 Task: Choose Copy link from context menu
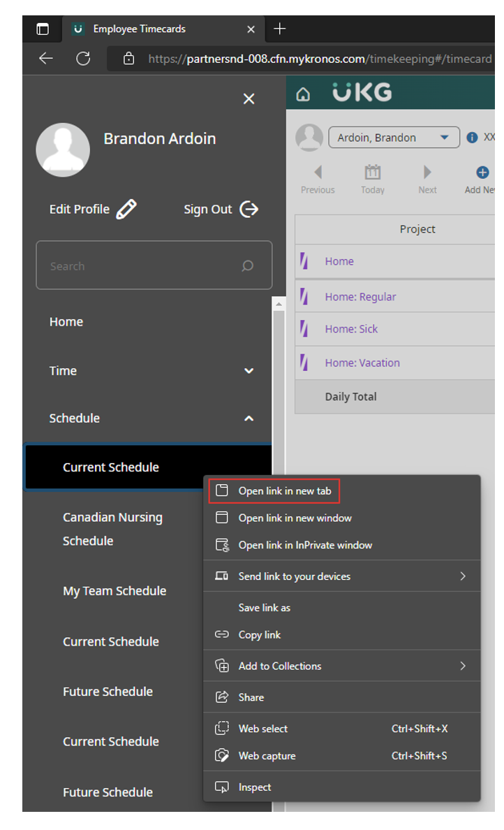coord(259,635)
